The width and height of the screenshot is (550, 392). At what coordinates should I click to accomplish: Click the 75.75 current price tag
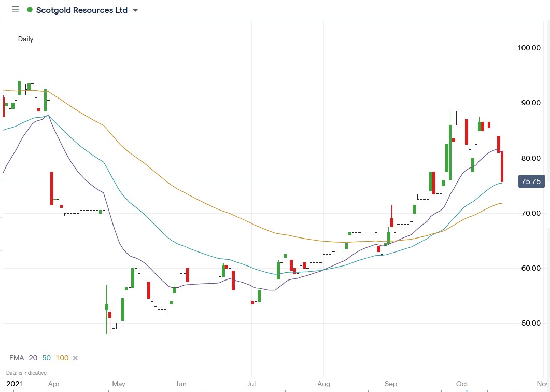(531, 181)
